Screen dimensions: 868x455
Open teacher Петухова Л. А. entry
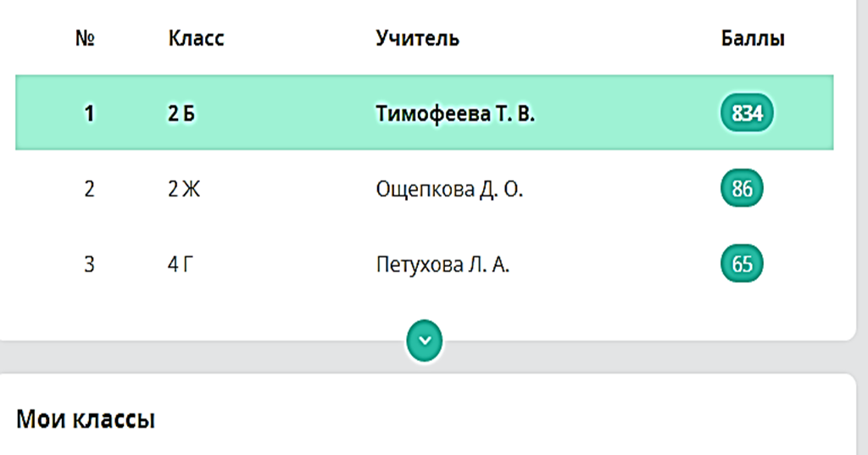click(x=442, y=264)
